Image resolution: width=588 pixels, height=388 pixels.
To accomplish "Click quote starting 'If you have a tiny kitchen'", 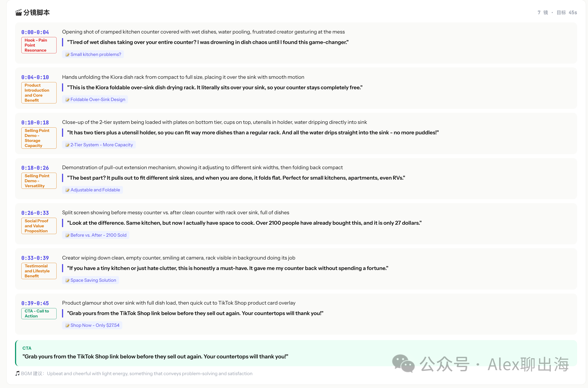I will (x=228, y=268).
